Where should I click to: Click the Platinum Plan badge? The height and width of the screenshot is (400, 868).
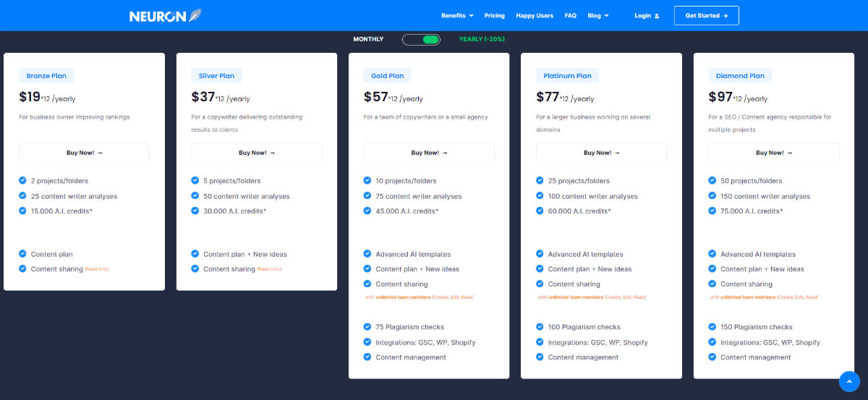[x=568, y=75]
